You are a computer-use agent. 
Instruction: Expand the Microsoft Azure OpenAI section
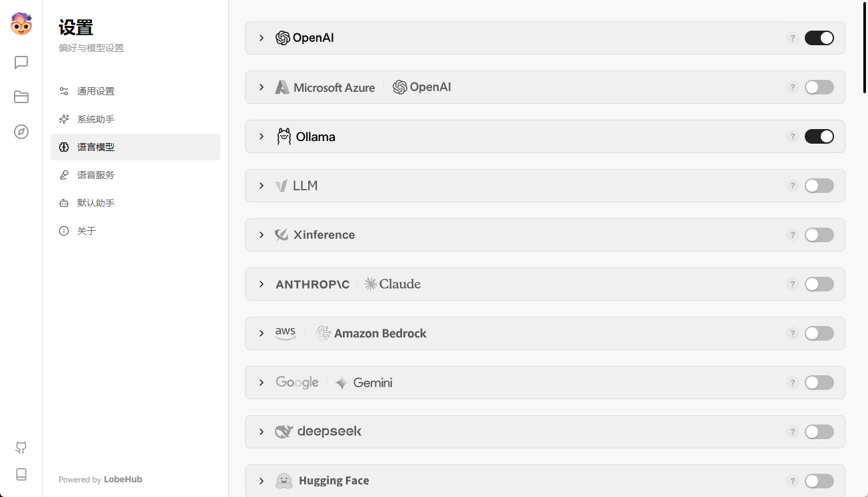(262, 87)
